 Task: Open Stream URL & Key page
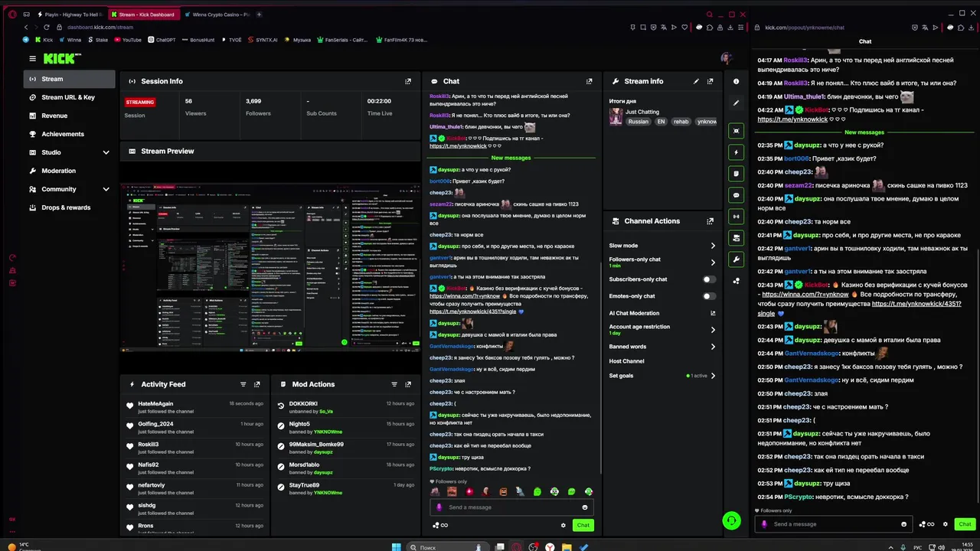[70, 97]
